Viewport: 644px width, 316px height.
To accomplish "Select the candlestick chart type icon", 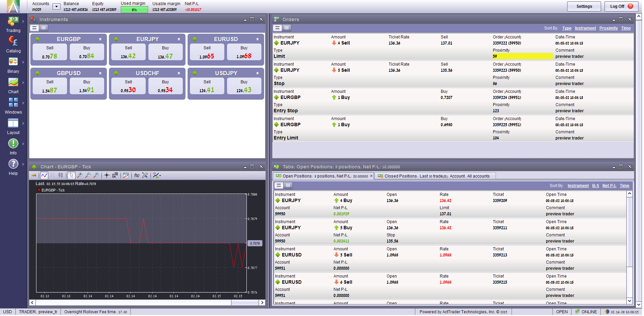I will (61, 175).
